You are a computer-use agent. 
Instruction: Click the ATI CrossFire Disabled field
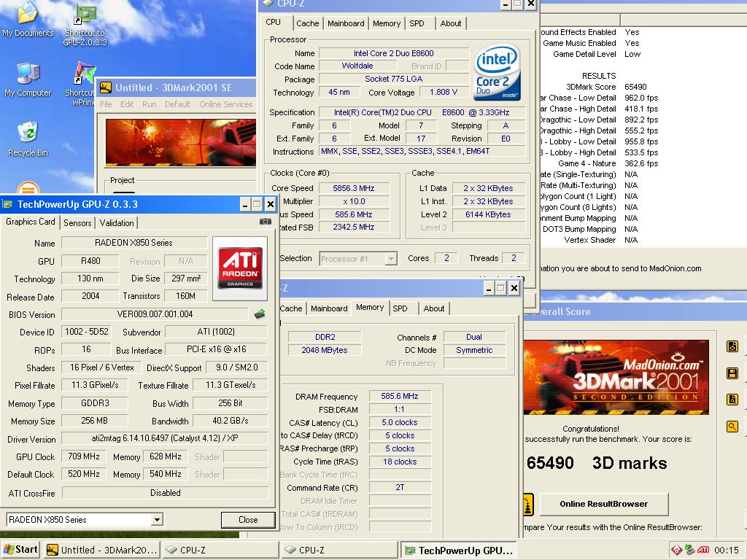click(x=166, y=493)
